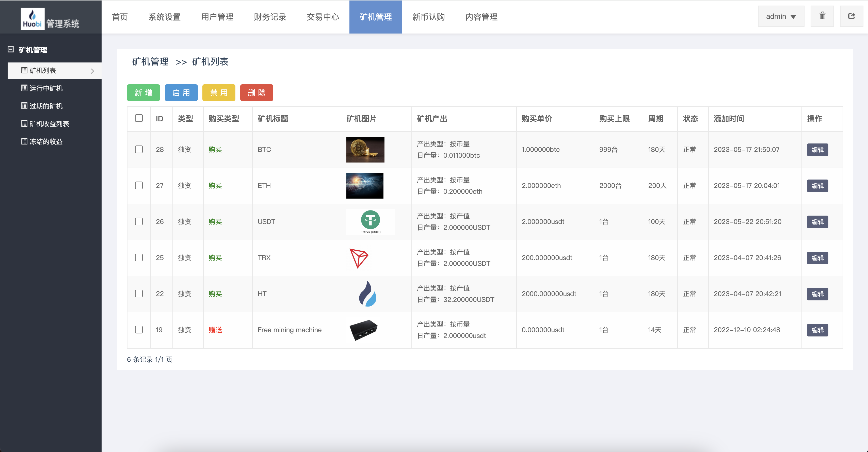Click the 冻结的收益 sidebar icon

[24, 141]
